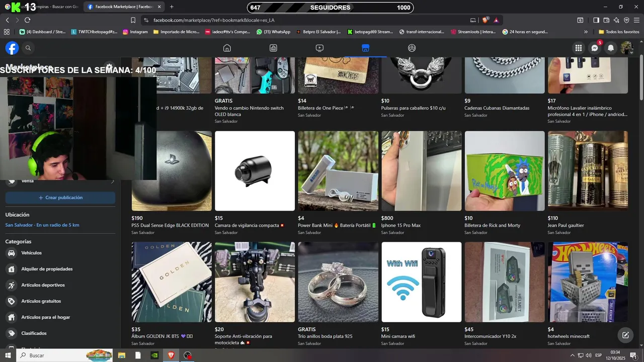
Task: Open Brave Shields lion icon
Action: tap(486, 20)
